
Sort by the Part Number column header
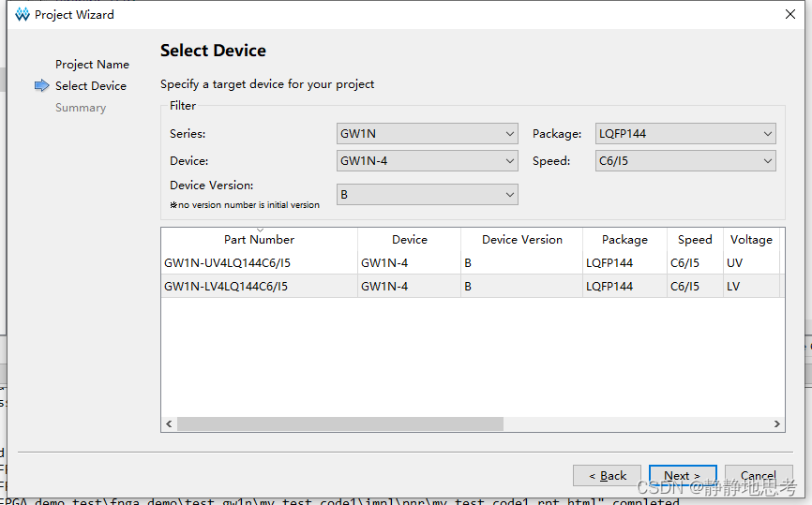coord(259,240)
